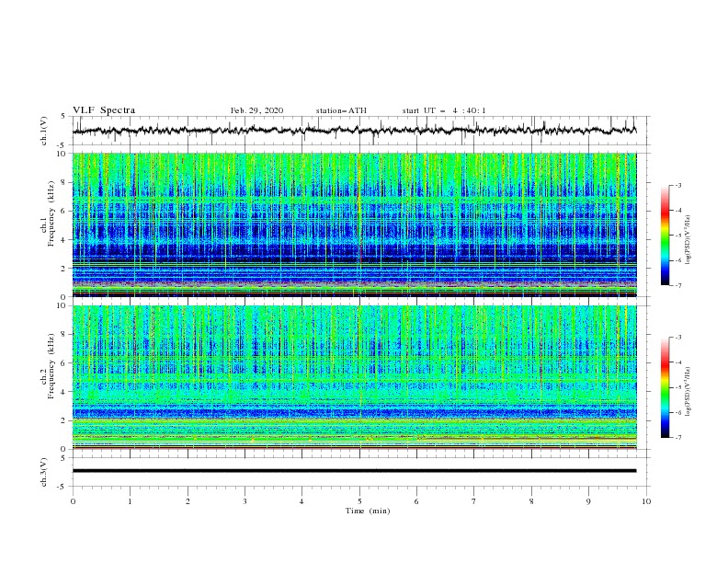The width and height of the screenshot is (728, 563).
Task: Click the "5" tick on ch.1(V) axis
Action: [64, 116]
